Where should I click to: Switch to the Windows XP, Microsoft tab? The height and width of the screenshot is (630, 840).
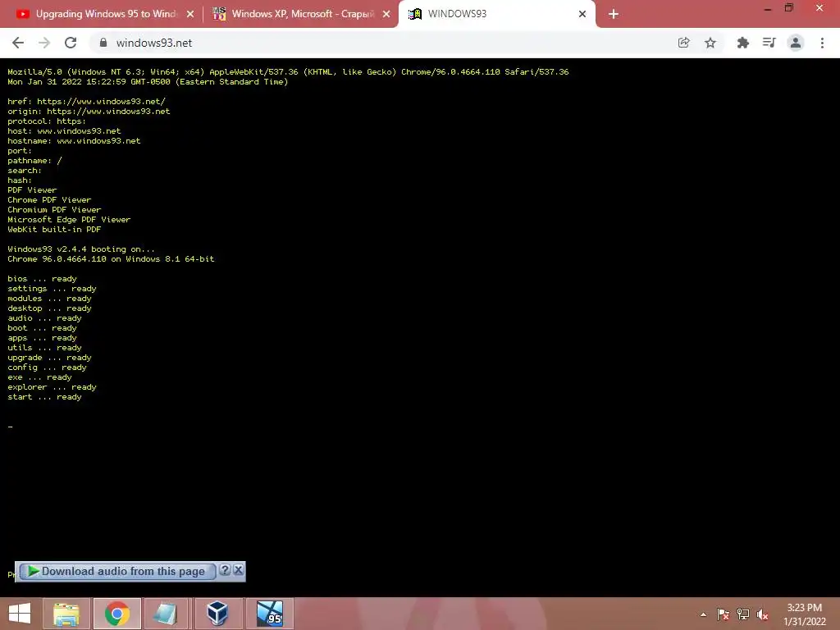300,14
